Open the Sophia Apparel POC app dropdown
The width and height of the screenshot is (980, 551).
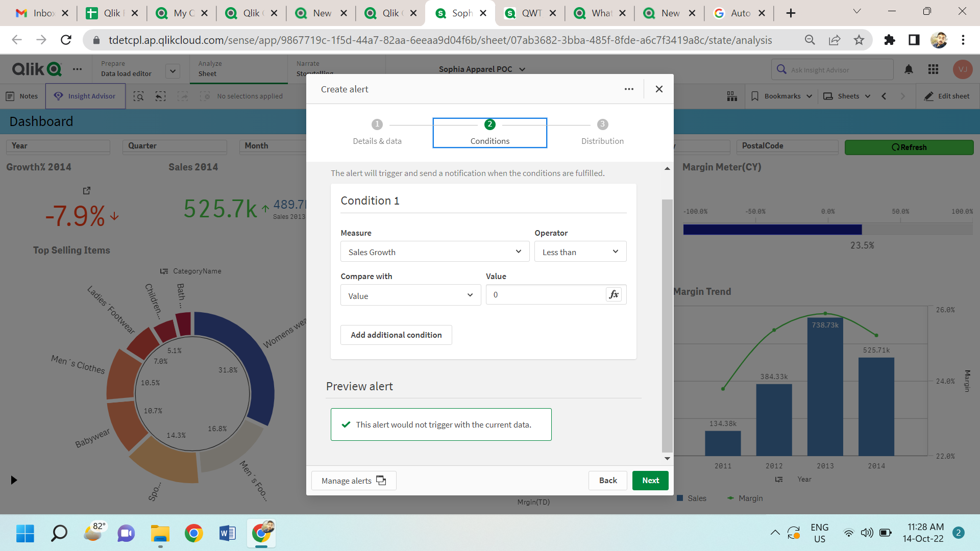pos(481,69)
